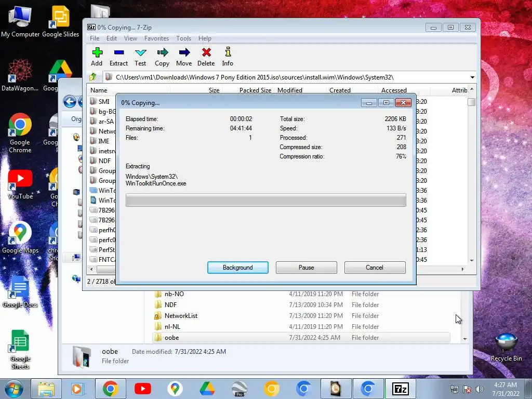Viewport: 532px width, 399px height.
Task: Click the Background button in Copying dialog
Action: pos(238,268)
